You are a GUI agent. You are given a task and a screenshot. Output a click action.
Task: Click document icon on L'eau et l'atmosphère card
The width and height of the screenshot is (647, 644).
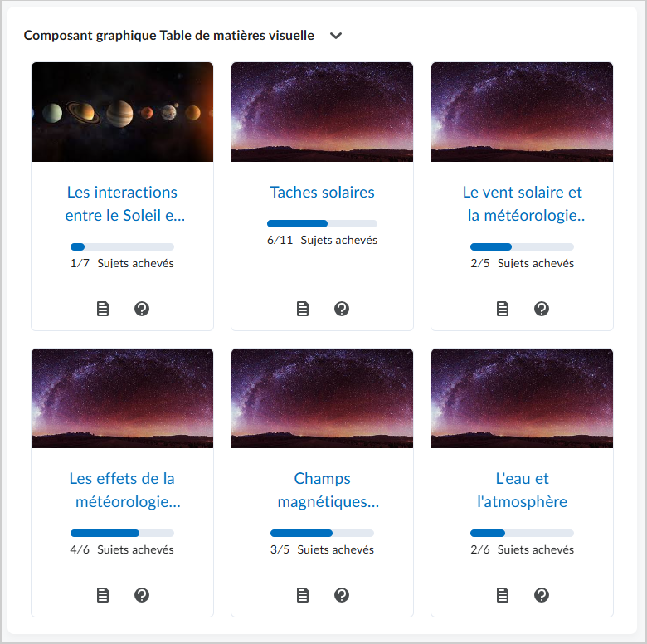pos(502,595)
